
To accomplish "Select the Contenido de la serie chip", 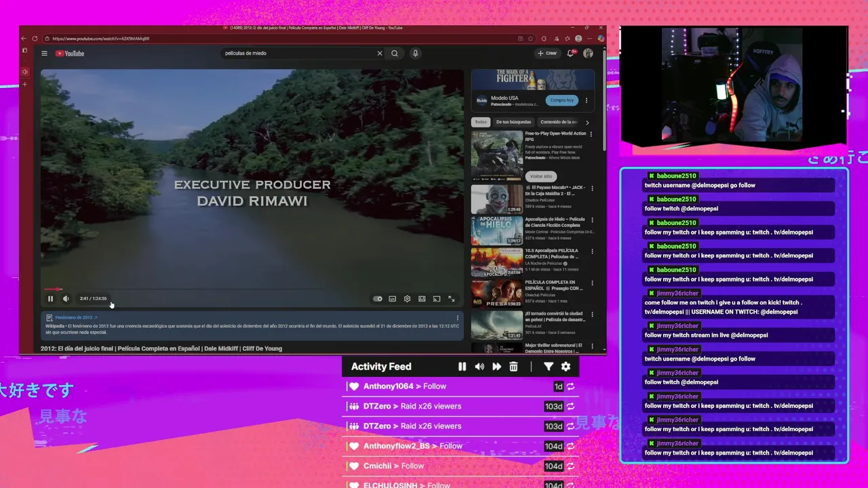I will pyautogui.click(x=559, y=122).
